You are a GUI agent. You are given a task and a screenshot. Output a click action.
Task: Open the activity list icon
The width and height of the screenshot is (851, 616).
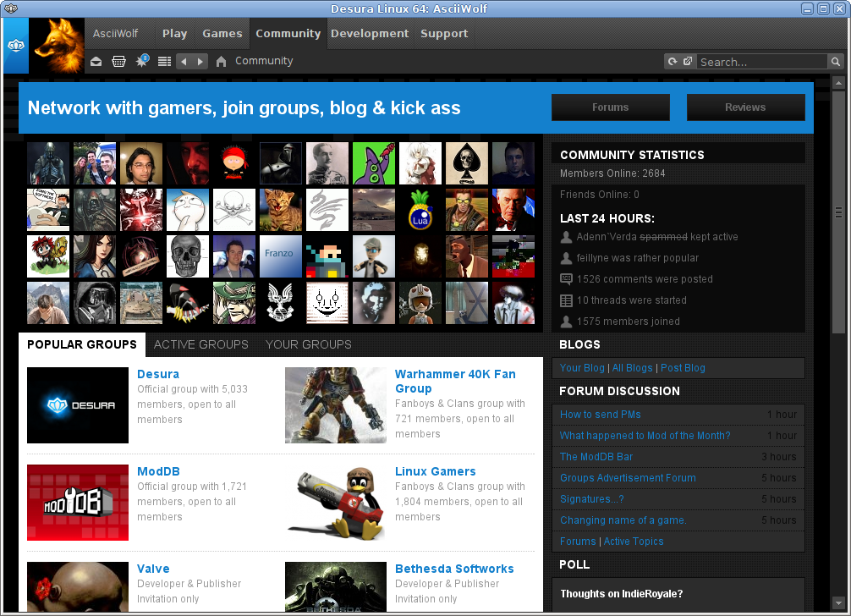coord(164,61)
